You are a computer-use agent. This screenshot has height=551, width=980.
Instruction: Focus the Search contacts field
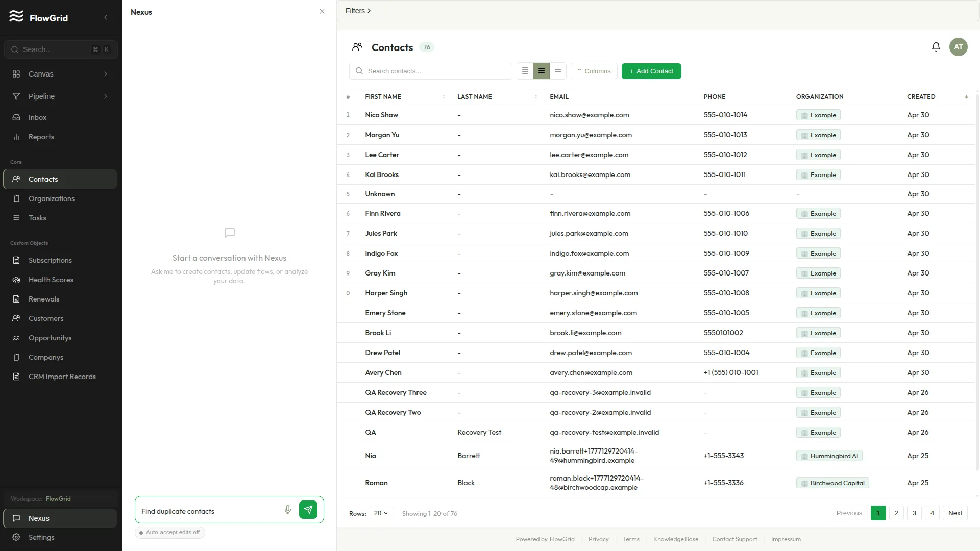click(431, 71)
